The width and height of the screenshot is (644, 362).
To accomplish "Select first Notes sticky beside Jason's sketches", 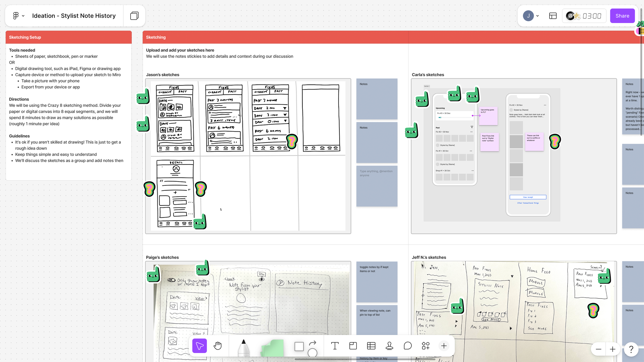I will (377, 99).
